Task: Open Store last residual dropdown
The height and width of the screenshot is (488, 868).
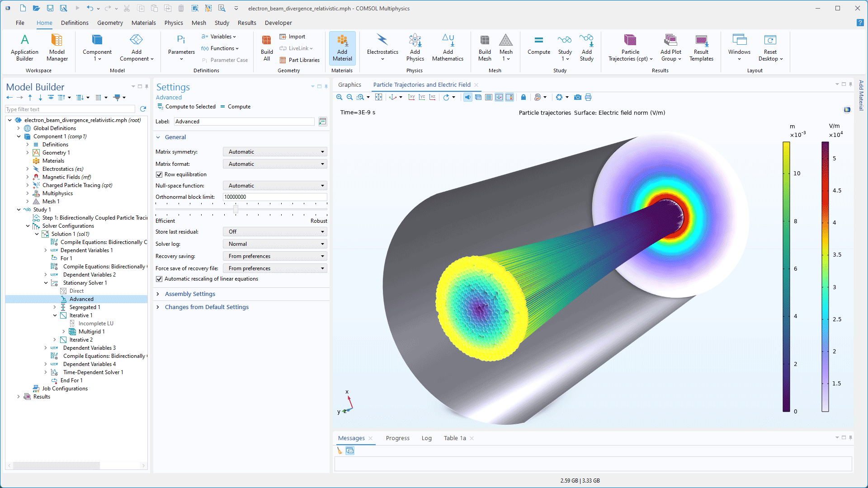Action: (x=275, y=232)
